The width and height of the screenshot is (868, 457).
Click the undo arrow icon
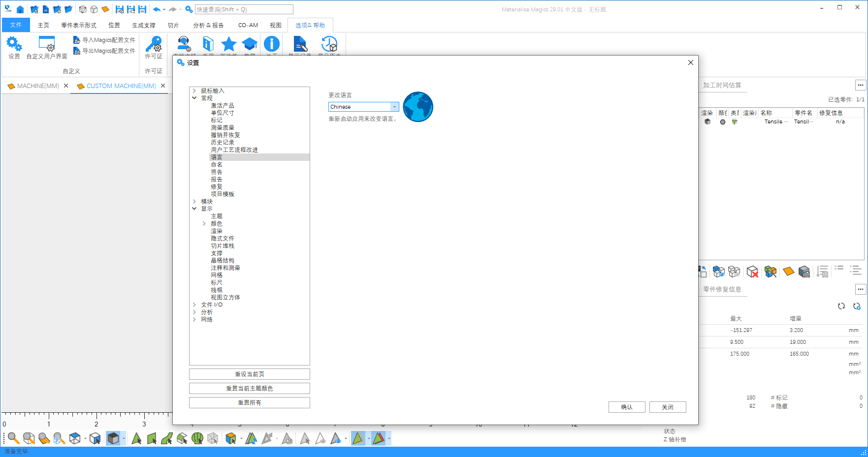(x=156, y=9)
